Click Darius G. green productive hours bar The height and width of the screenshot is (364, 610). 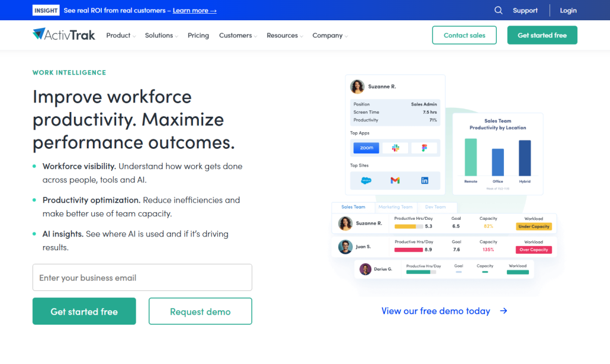pos(418,272)
